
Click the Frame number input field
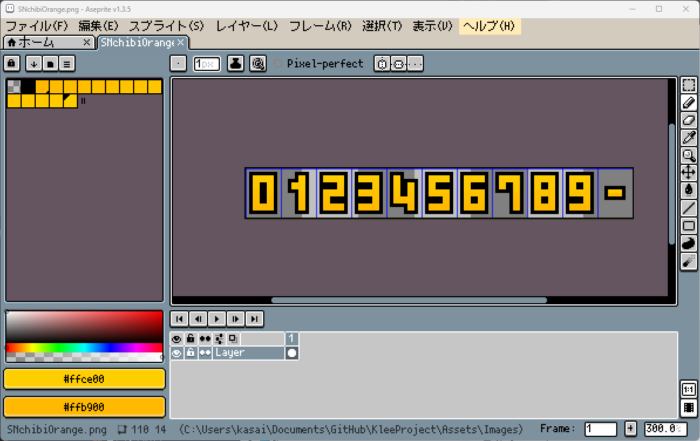pyautogui.click(x=601, y=429)
